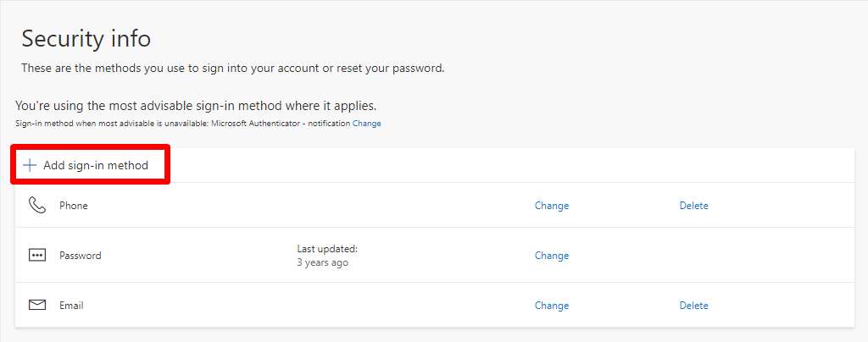Click the Password dots icon
The width and height of the screenshot is (868, 342).
coord(37,256)
